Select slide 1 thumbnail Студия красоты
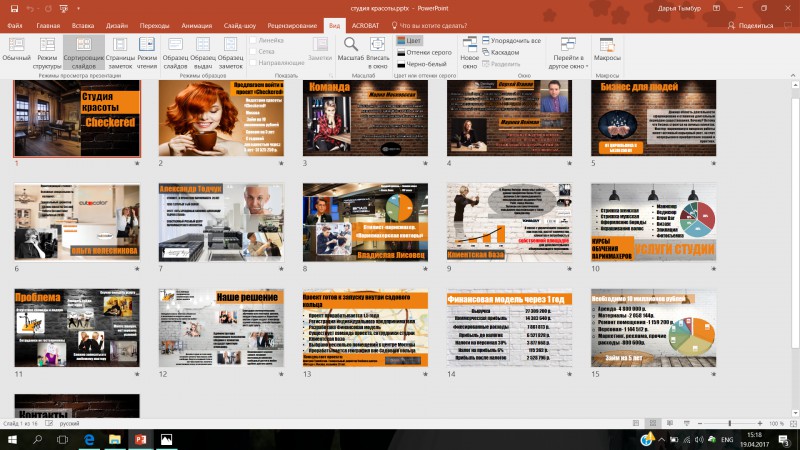This screenshot has width=800, height=450. click(77, 118)
